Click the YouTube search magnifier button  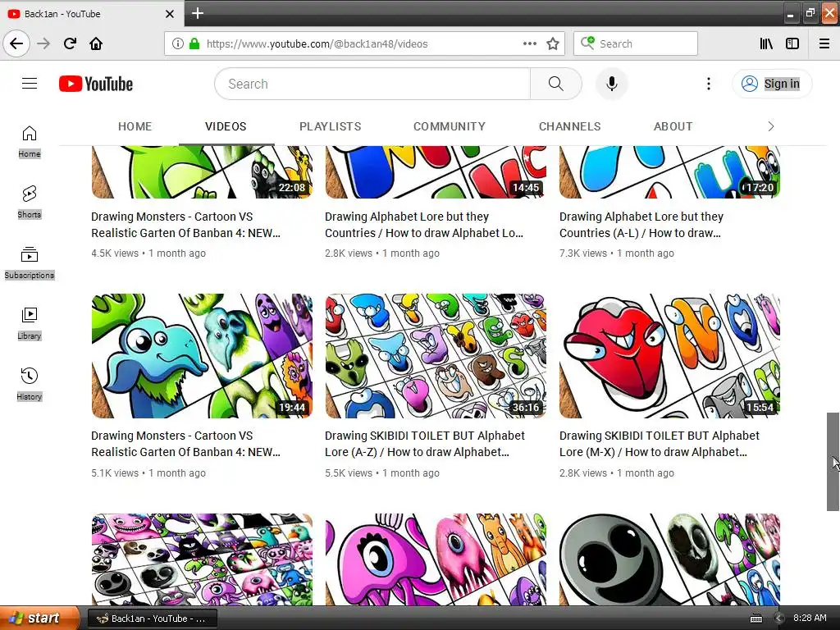pos(555,84)
